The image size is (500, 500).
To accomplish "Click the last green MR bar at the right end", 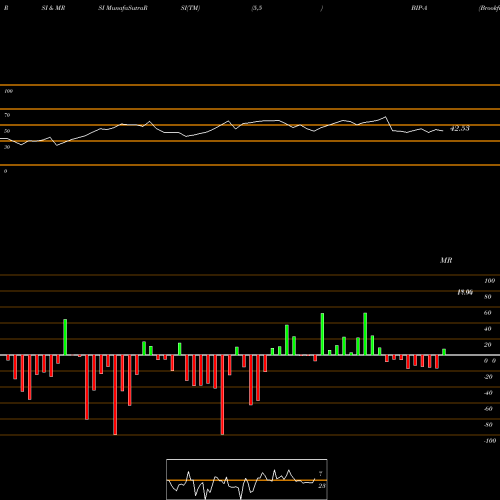I will point(444,352).
